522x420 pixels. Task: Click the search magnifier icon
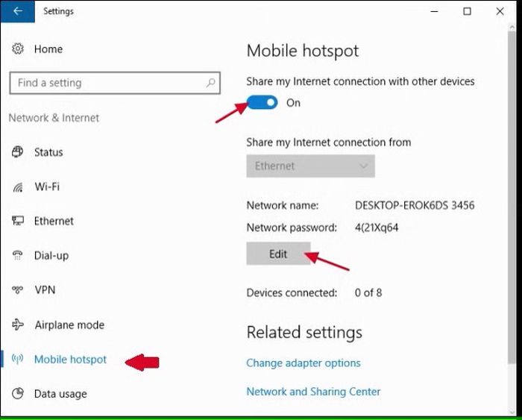[210, 82]
